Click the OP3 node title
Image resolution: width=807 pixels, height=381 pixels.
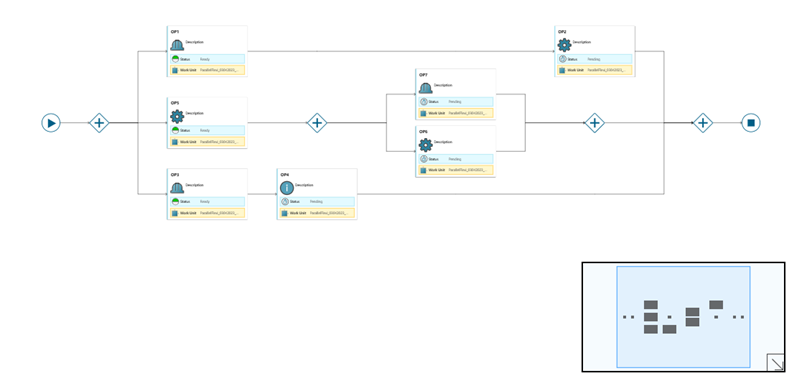[x=175, y=175]
